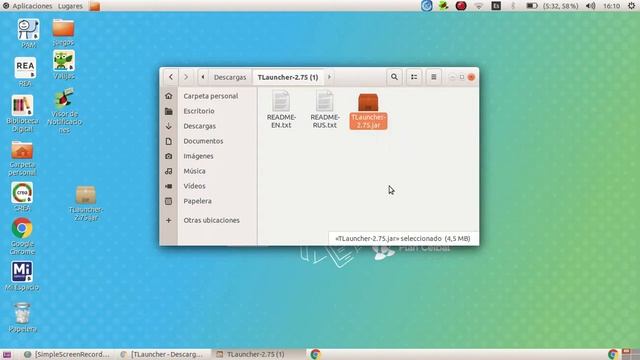Open the system gear menu
Screen dimensions: 640x360
click(631, 6)
